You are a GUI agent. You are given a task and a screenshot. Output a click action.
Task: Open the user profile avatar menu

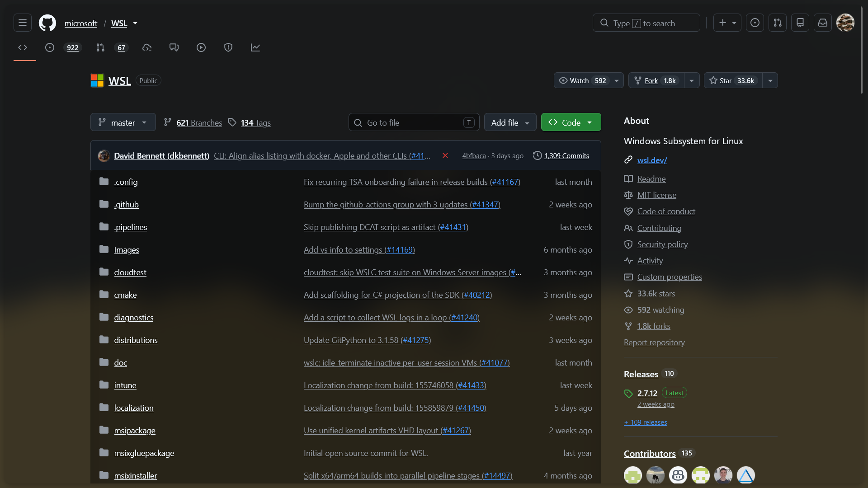[x=845, y=23]
